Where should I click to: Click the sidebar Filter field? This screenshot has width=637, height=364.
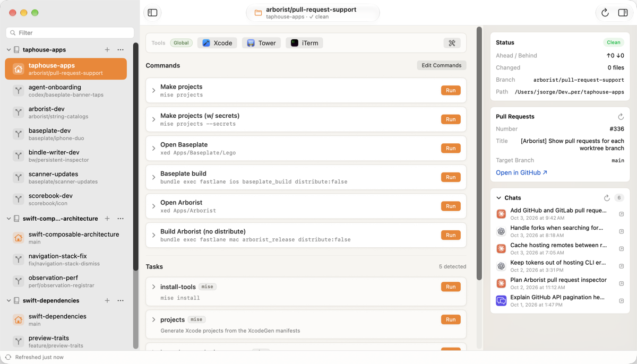(70, 33)
